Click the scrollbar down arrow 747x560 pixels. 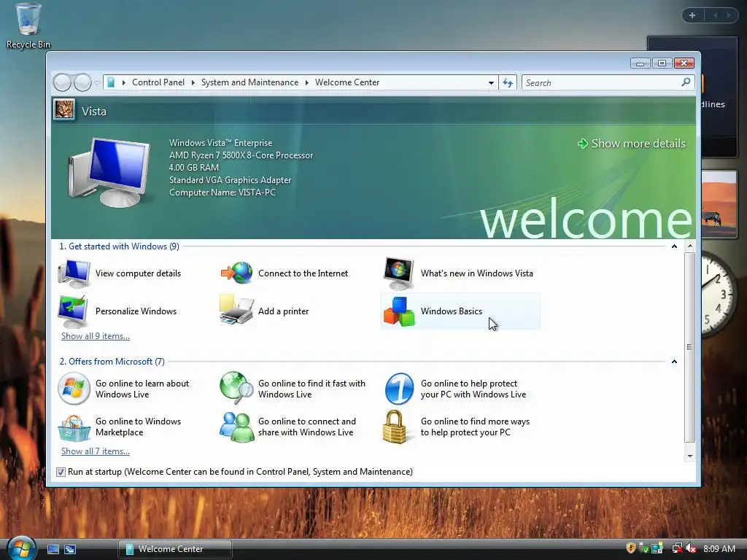coord(690,456)
